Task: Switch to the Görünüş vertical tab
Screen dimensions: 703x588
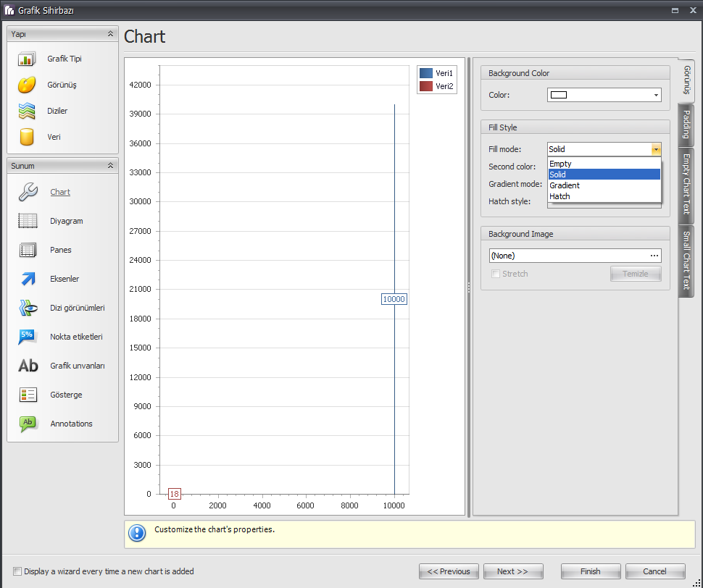Action: pyautogui.click(x=686, y=80)
